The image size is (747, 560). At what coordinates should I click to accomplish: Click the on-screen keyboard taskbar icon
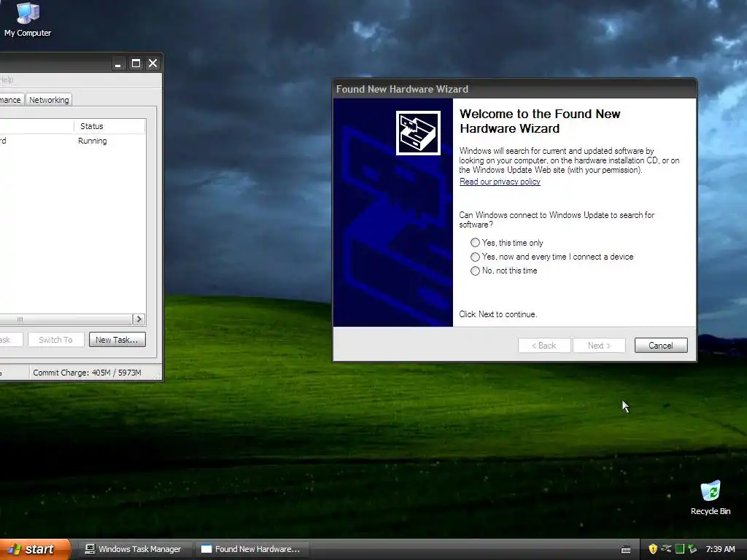(626, 550)
